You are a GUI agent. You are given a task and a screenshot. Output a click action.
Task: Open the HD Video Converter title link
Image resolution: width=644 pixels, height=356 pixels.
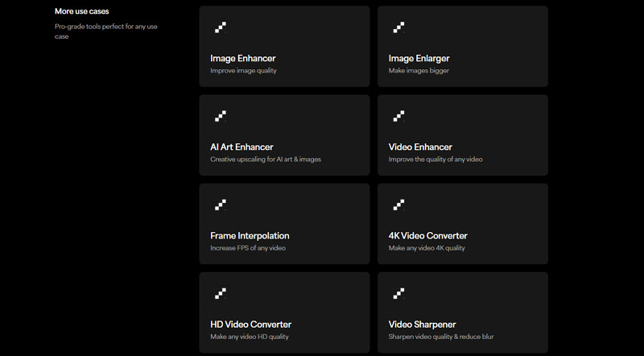point(250,325)
